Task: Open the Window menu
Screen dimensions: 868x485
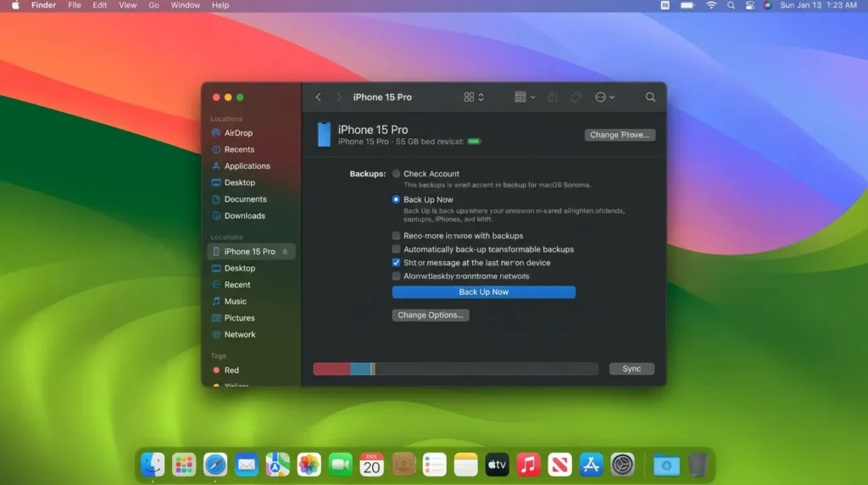Action: (185, 6)
